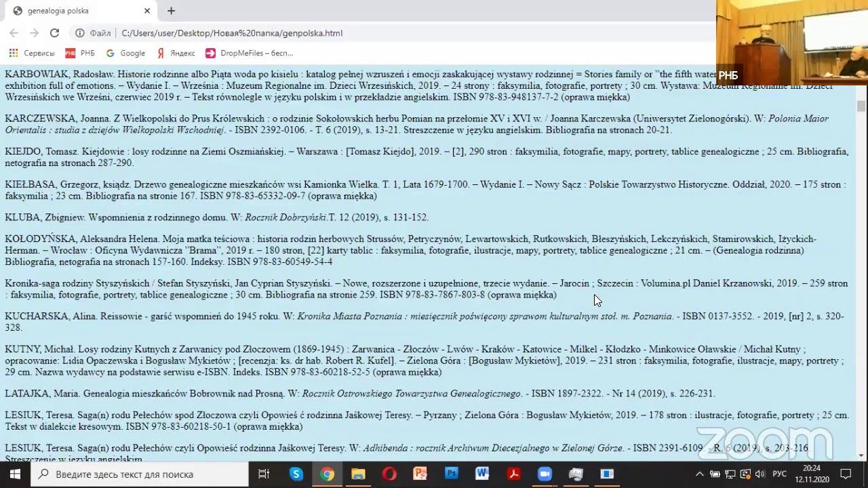Click the italic title Kronika Miasta Poznania
Viewport: 868px width, 488px height.
(350, 316)
